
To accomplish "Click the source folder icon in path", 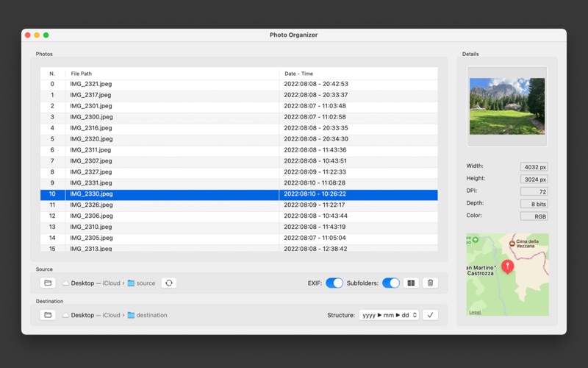I will point(131,283).
